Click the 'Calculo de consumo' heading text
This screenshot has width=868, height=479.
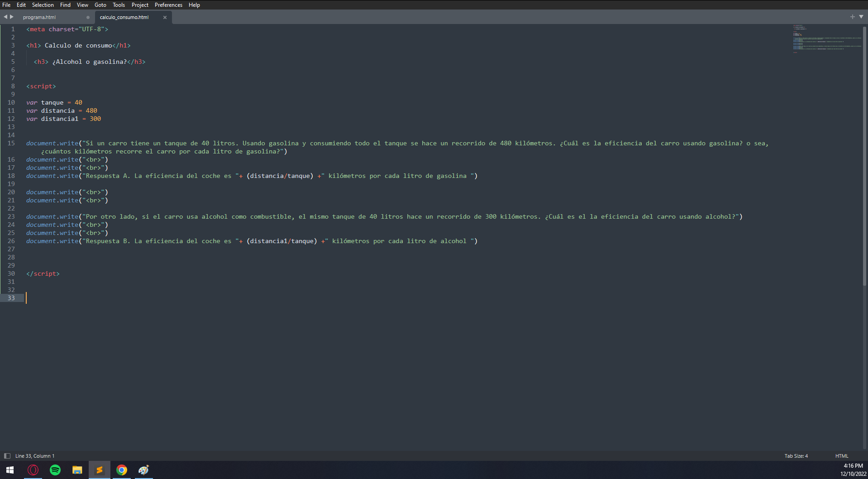click(78, 45)
